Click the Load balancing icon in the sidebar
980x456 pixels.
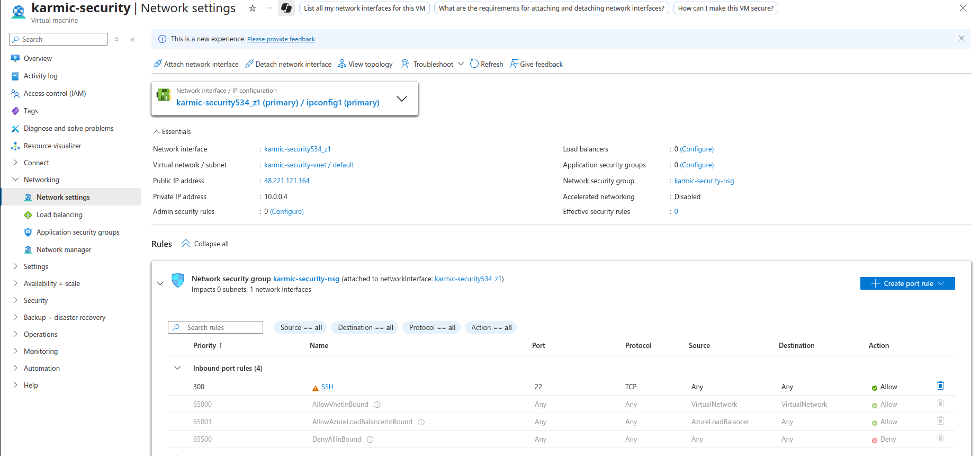(x=28, y=214)
